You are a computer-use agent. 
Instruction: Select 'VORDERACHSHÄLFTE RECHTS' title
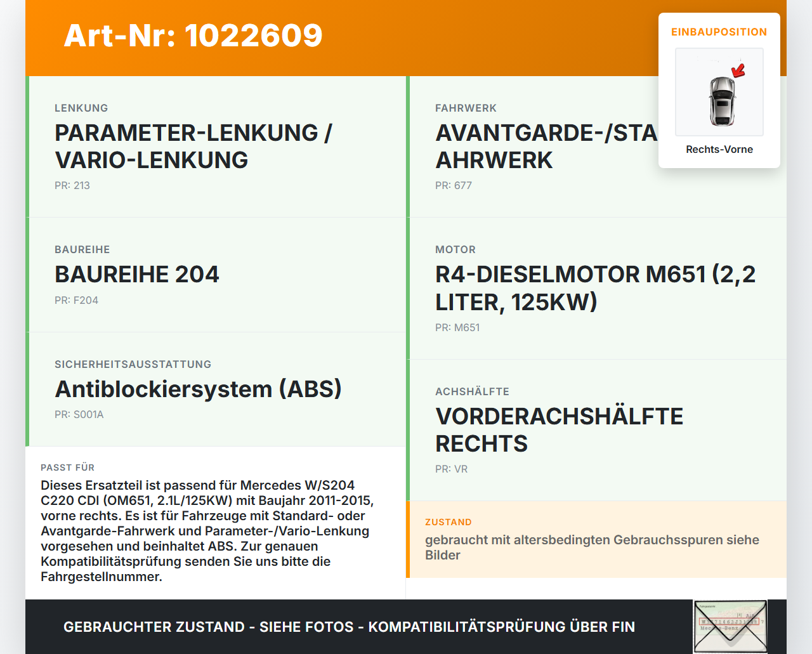(560, 430)
